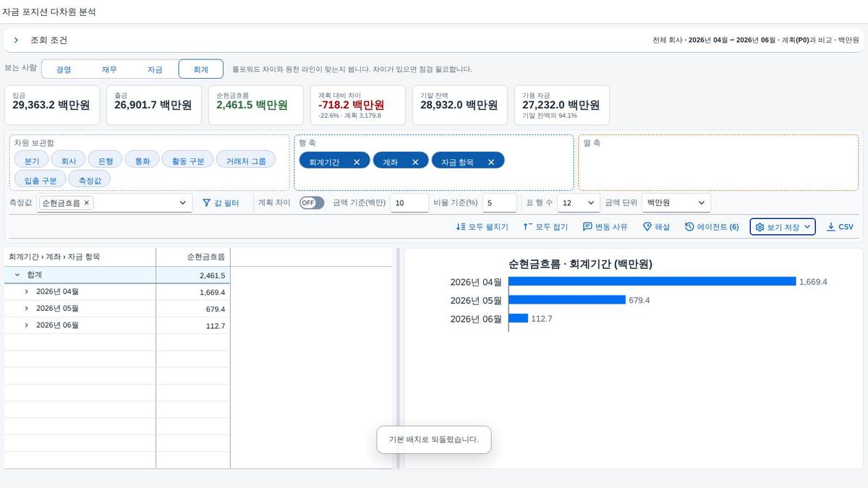
Task: Expand the 조회 조건 panel chevron
Action: click(x=16, y=40)
